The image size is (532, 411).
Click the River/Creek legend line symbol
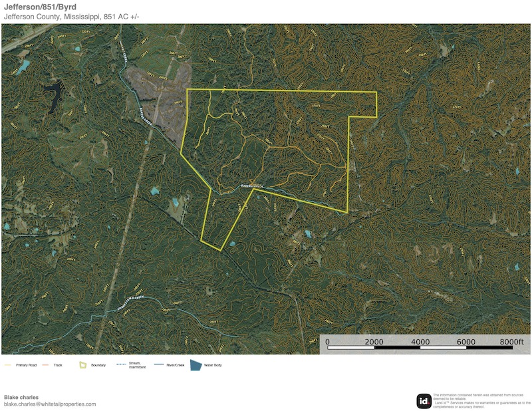click(159, 365)
